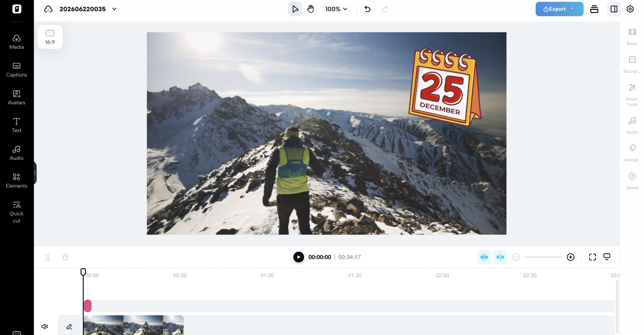Image resolution: width=644 pixels, height=335 pixels.
Task: Play the video preview
Action: click(299, 257)
